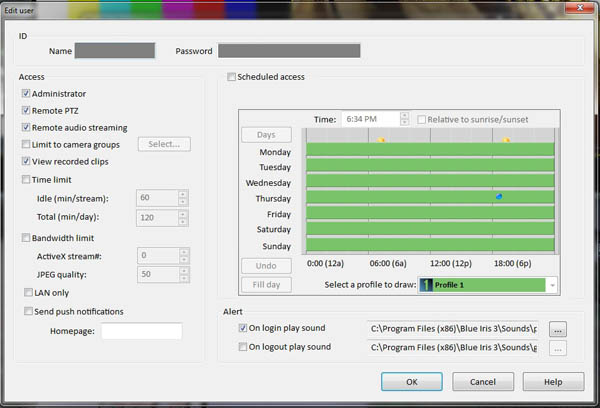
Task: Click the blue current-time marker on Thursday
Action: click(499, 197)
